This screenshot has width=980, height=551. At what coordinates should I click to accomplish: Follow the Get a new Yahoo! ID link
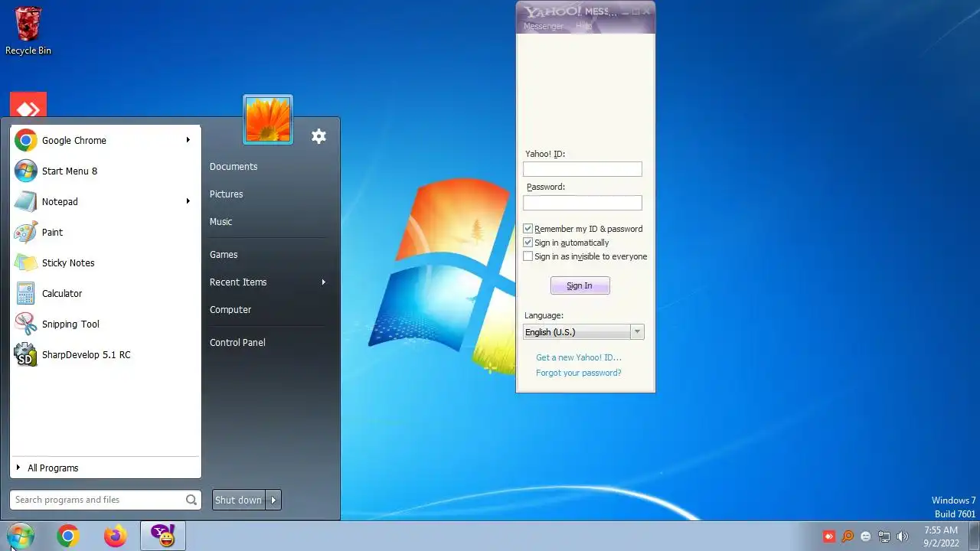coord(579,357)
